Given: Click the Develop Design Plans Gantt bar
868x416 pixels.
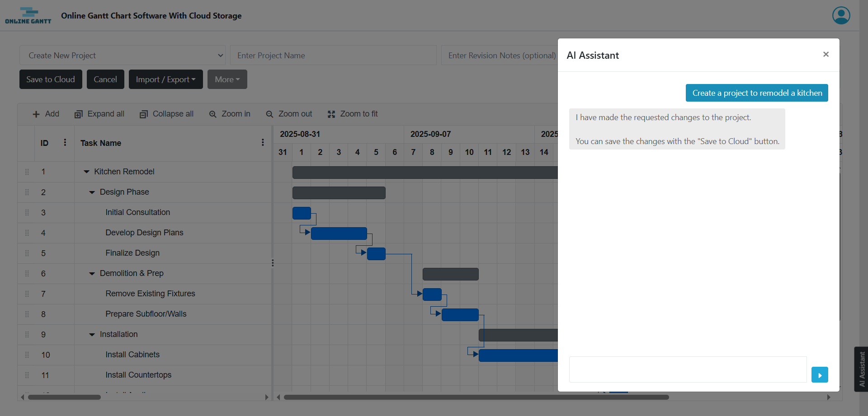Looking at the screenshot, I should coord(339,233).
